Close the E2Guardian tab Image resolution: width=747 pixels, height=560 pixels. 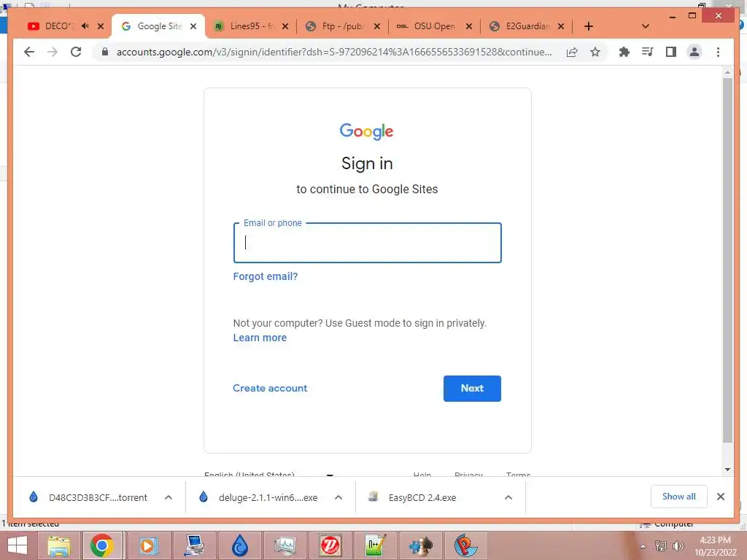point(561,26)
